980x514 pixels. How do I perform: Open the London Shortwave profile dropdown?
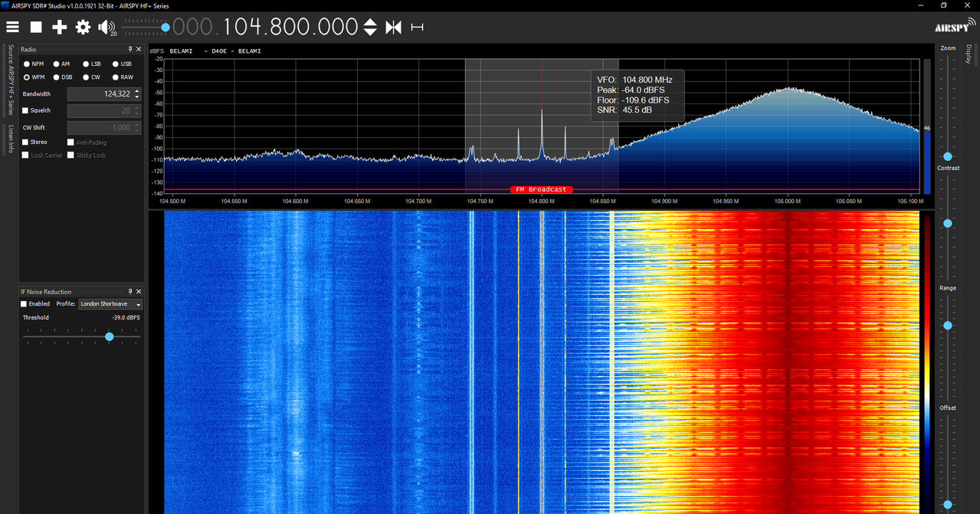click(110, 304)
